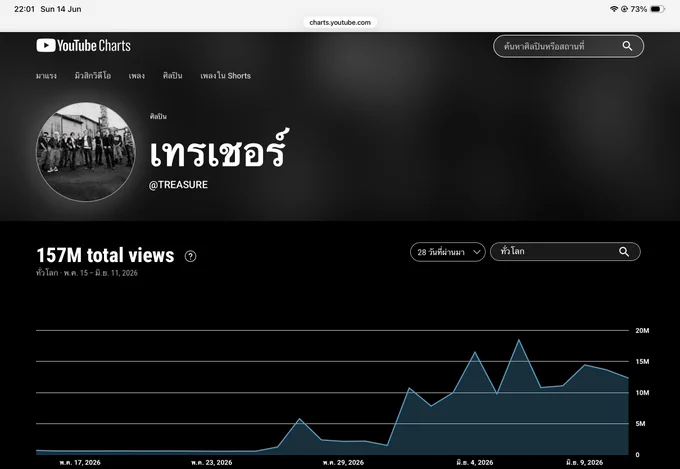
Task: Click the 157M total views heading
Action: point(105,256)
